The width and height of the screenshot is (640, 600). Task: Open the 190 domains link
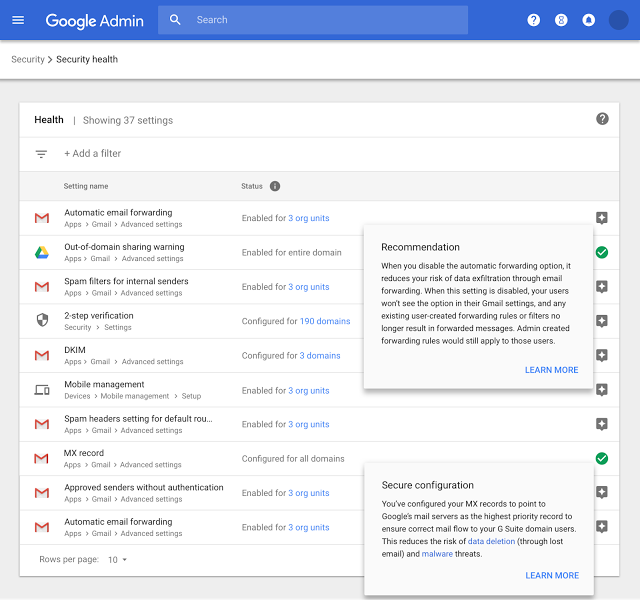pos(325,322)
